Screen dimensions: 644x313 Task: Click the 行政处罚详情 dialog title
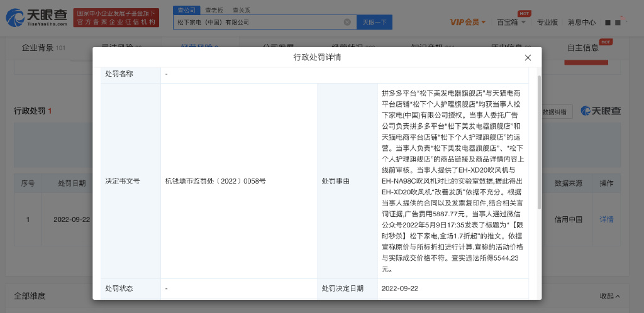(317, 57)
